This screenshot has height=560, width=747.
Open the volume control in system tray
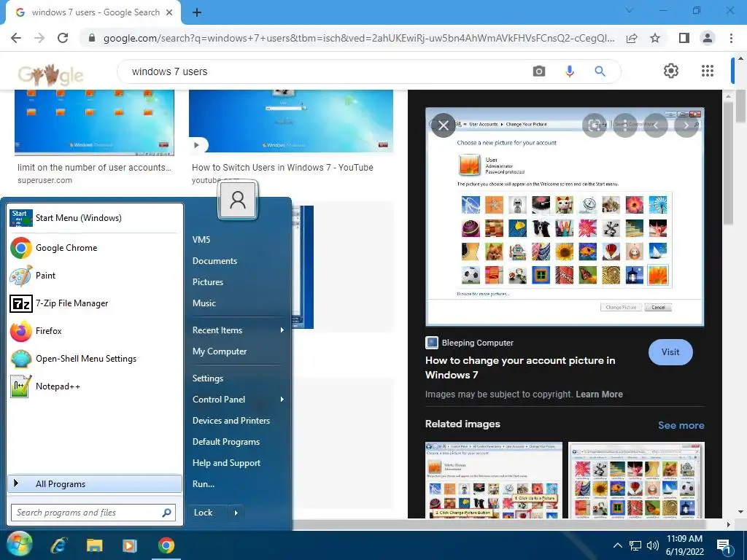point(653,545)
